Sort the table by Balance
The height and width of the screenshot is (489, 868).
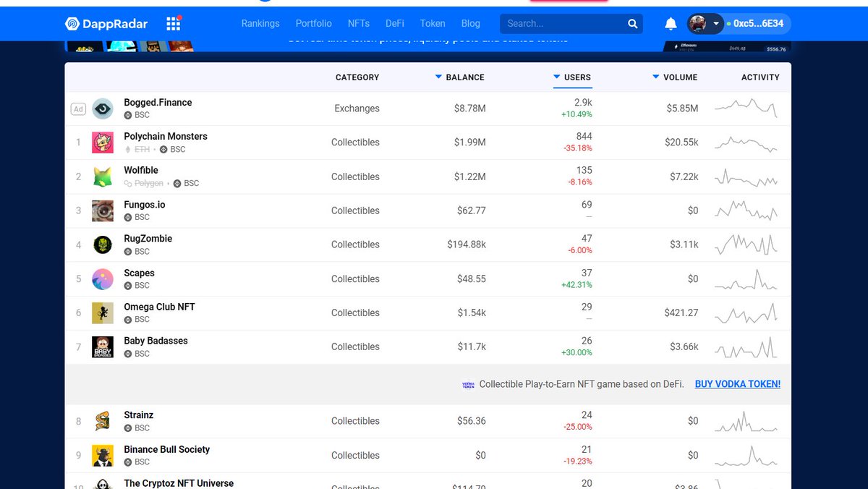pyautogui.click(x=460, y=77)
